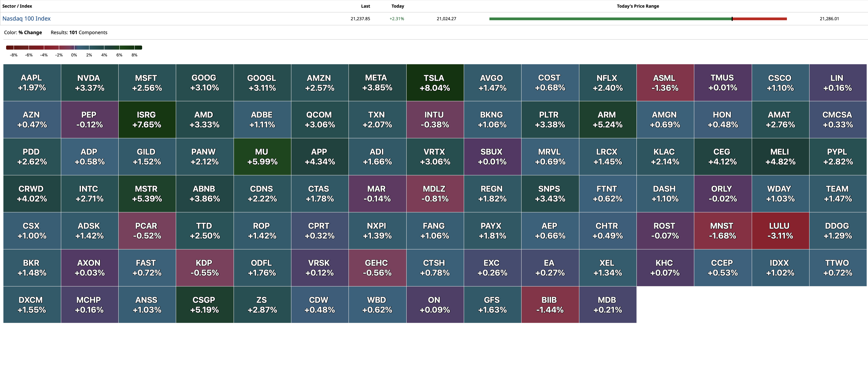Select the BIIB -1.44% tile
Viewport: 868px width, 366px height.
coord(550,305)
